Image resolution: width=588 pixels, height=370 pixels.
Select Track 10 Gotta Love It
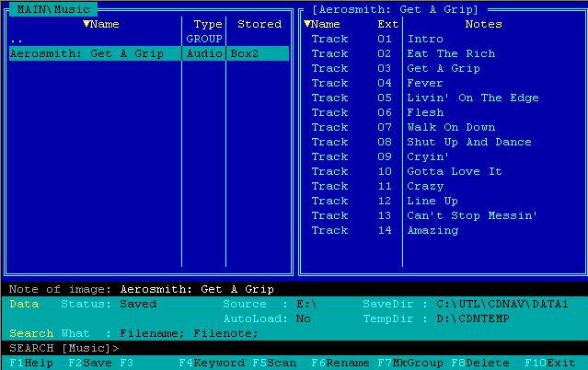[444, 171]
